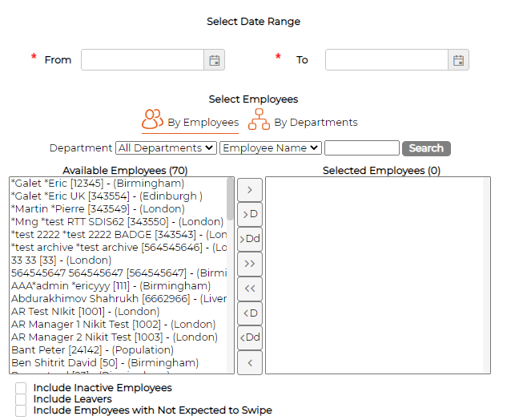The height and width of the screenshot is (420, 515).
Task: Click the By Employees people icon
Action: [152, 120]
